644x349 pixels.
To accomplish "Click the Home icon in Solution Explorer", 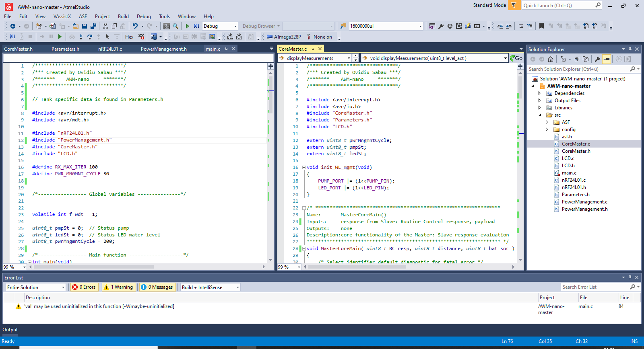I will (551, 59).
